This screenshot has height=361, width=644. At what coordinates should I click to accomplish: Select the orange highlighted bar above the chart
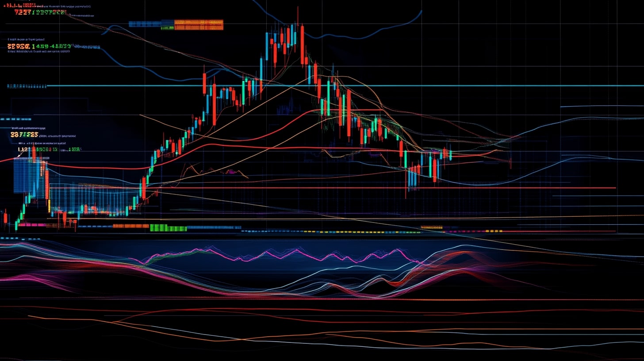199,25
